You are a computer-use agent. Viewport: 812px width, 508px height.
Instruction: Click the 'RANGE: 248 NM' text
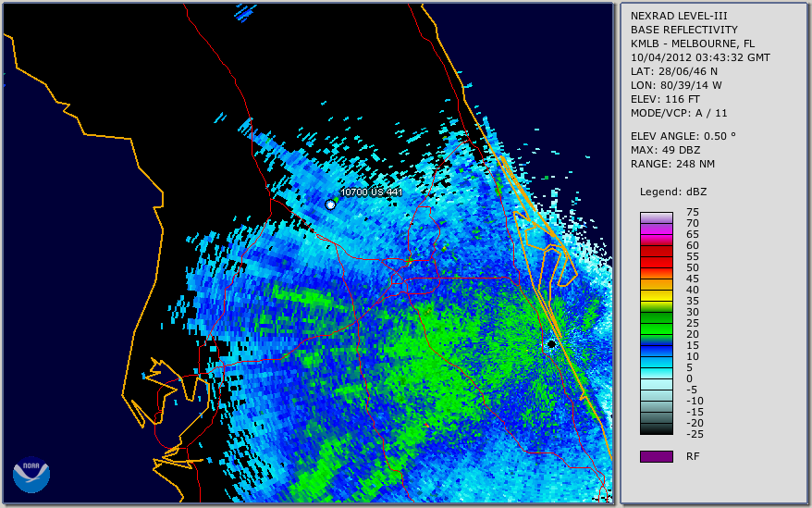[x=672, y=165]
